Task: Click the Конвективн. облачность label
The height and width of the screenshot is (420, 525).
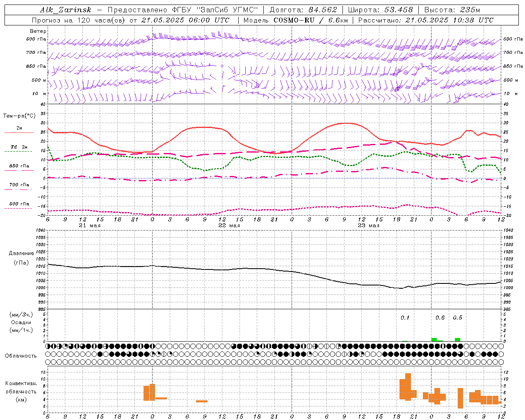Action: pyautogui.click(x=21, y=388)
